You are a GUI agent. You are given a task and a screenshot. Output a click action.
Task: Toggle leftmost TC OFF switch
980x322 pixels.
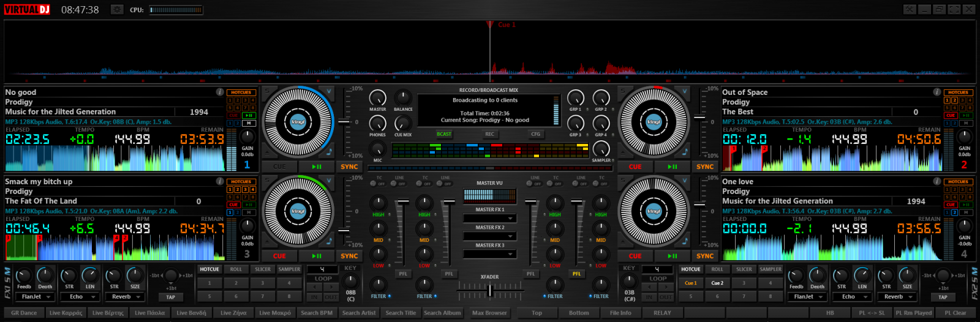tap(377, 183)
